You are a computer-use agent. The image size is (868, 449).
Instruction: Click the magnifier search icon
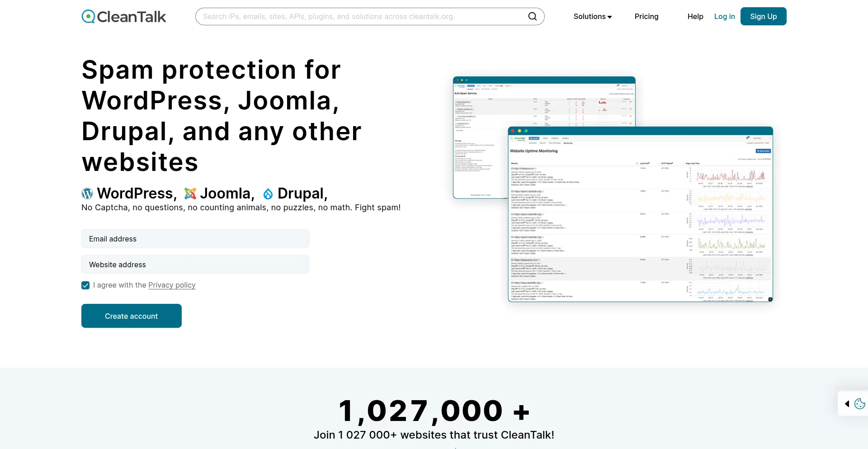533,17
